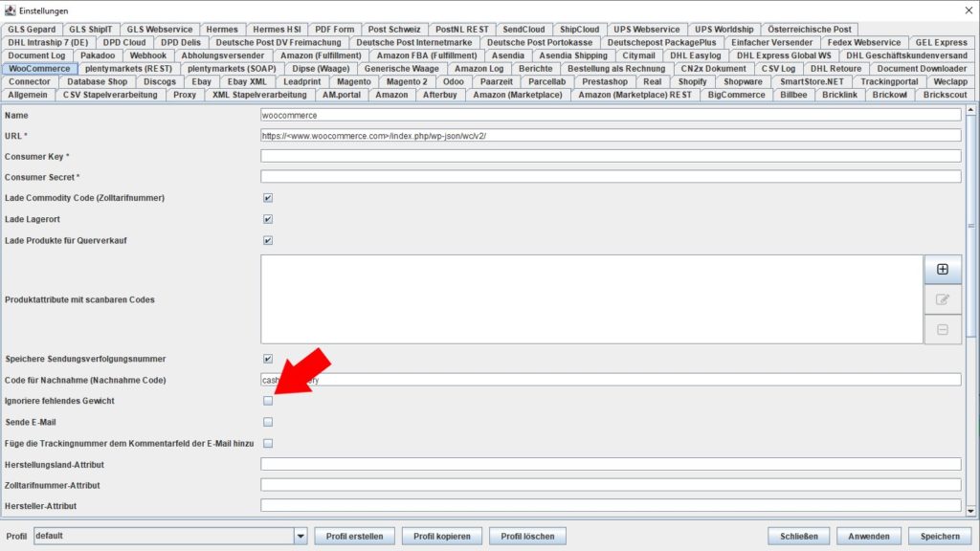Switch to the Billbee tab
The height and width of the screenshot is (551, 980).
(793, 95)
